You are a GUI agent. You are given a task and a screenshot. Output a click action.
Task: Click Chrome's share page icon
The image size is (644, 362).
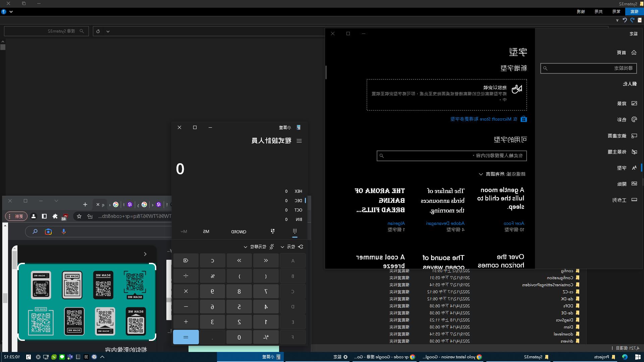pos(90,216)
